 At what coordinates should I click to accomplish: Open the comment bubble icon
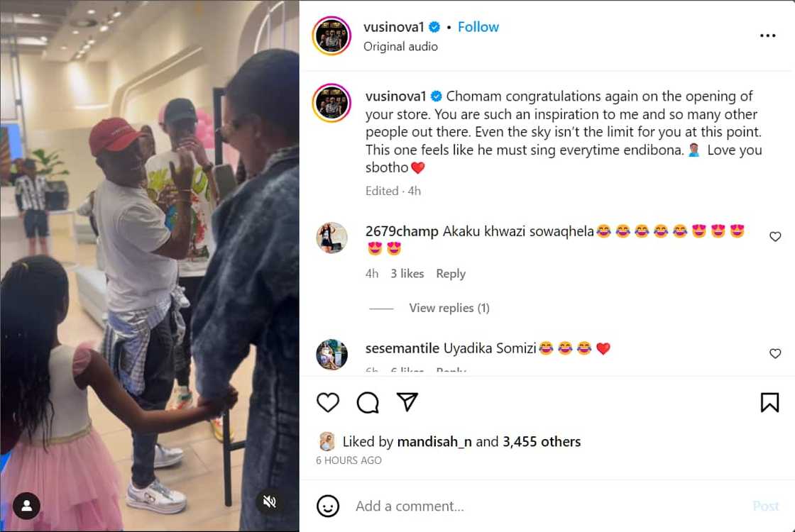[368, 403]
